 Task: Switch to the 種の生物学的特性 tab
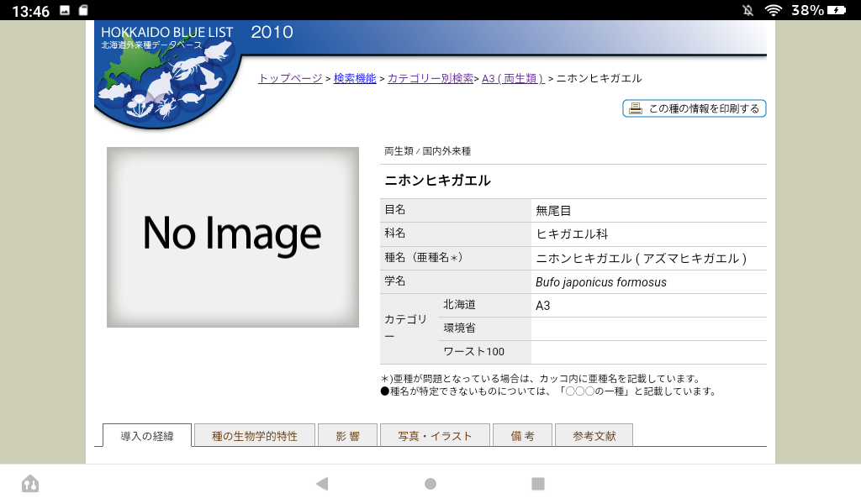coord(255,436)
